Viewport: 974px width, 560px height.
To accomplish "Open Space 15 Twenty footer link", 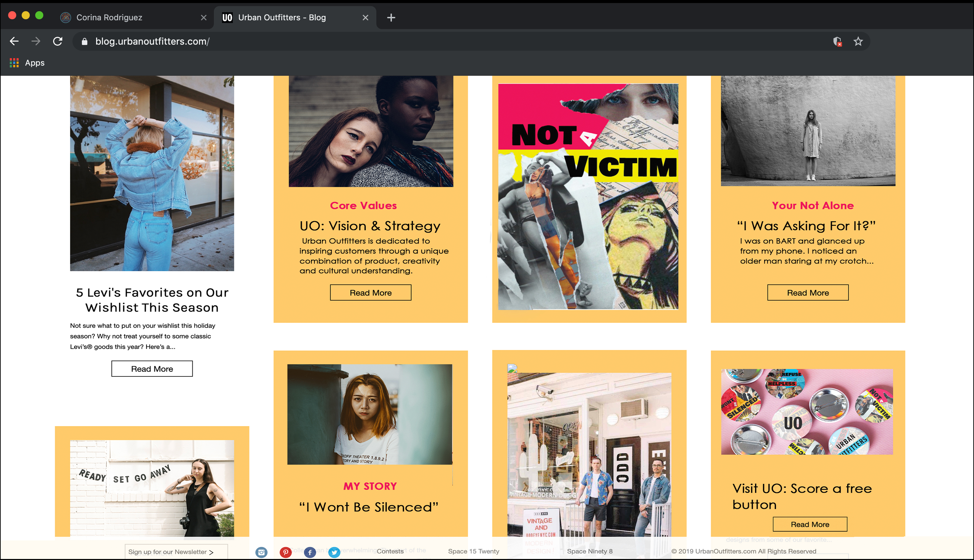I will (x=473, y=551).
